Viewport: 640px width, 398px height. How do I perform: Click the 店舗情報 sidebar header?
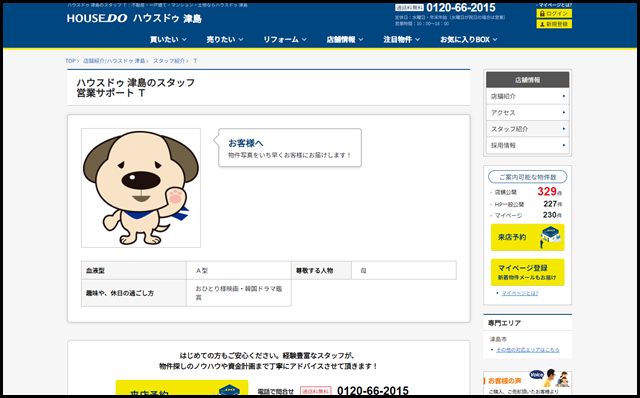click(527, 80)
